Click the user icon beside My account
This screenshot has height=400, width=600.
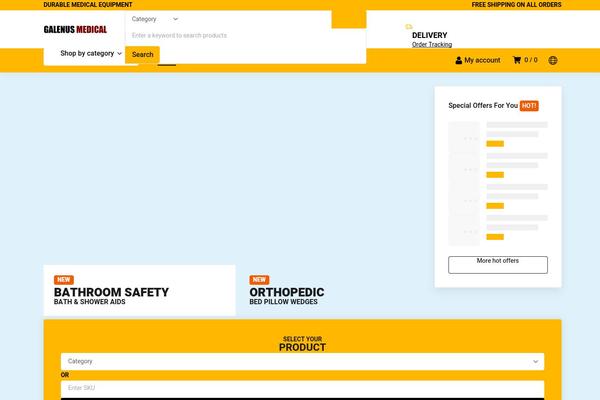458,60
